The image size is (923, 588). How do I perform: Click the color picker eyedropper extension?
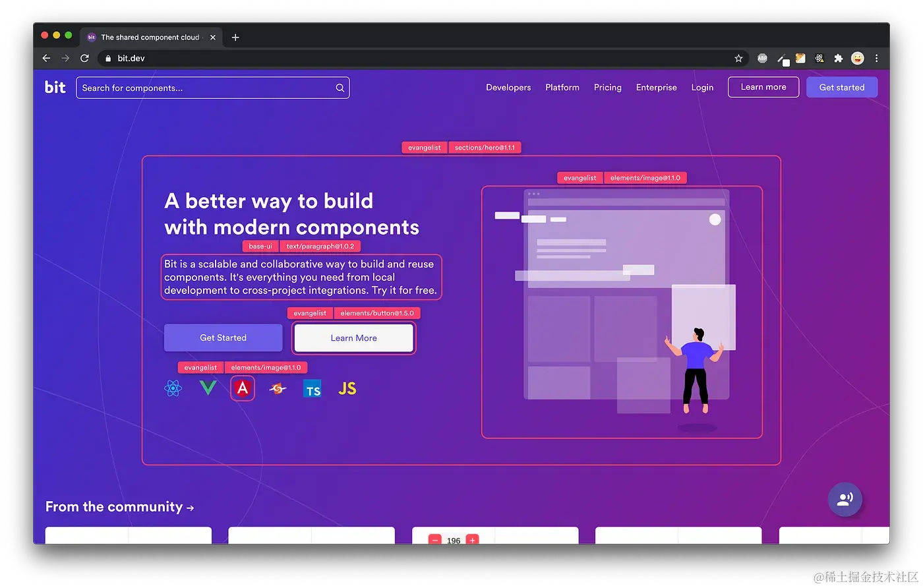point(782,59)
